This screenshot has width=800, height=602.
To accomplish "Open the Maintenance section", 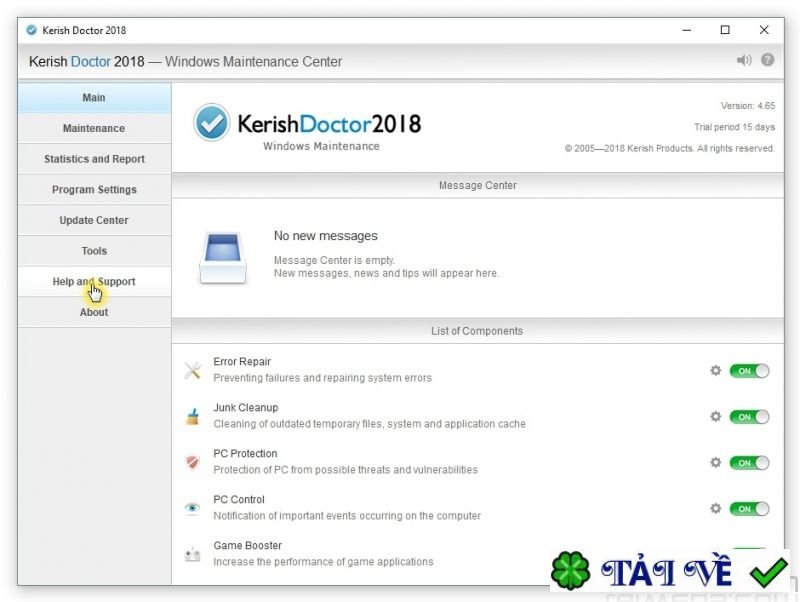I will coord(94,128).
